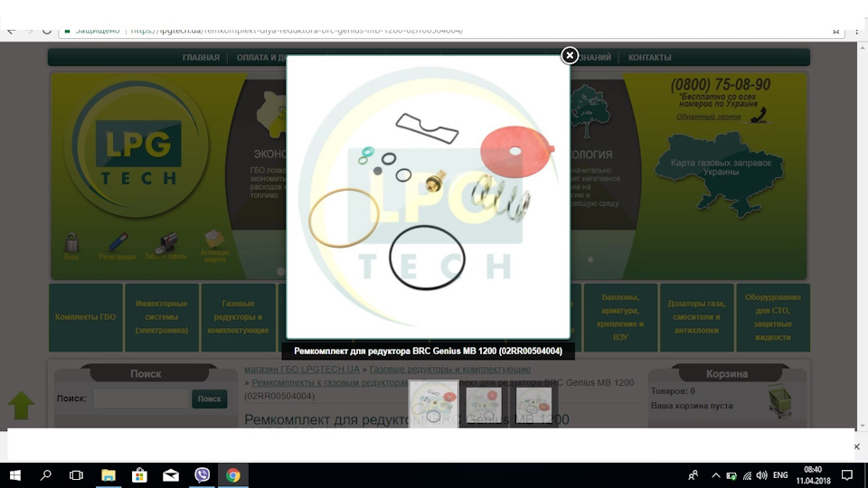Open Газовые редукторы и комплектующие category tile

pyautogui.click(x=238, y=317)
